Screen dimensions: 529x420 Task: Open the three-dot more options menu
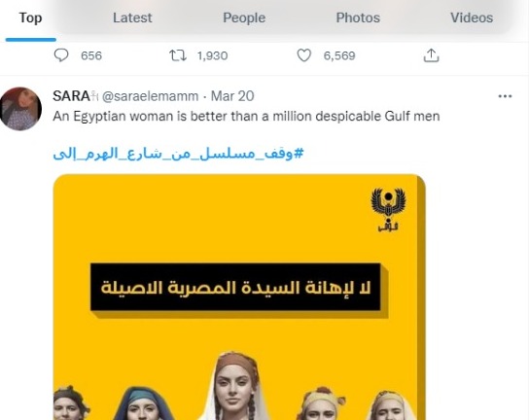505,96
